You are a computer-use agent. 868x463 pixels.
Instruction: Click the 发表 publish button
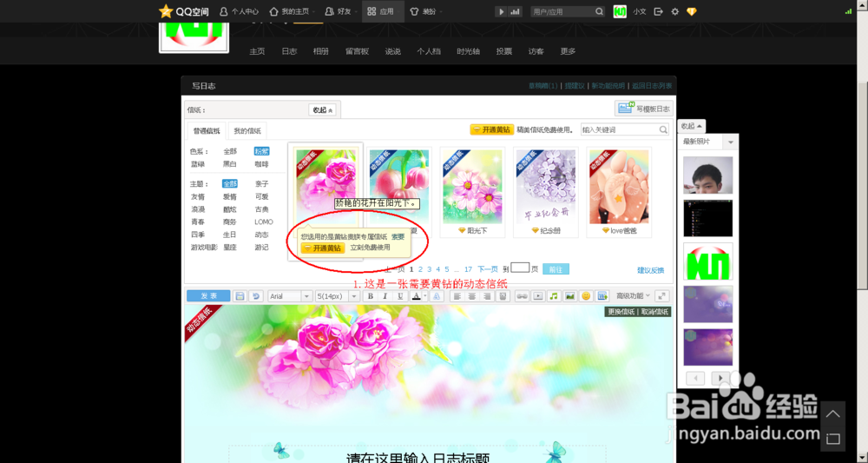click(208, 296)
